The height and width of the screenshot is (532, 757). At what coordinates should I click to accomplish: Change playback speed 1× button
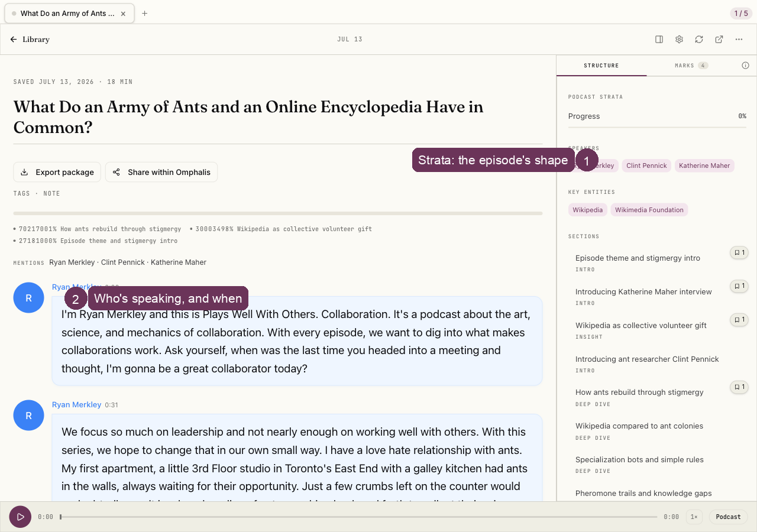coord(695,517)
